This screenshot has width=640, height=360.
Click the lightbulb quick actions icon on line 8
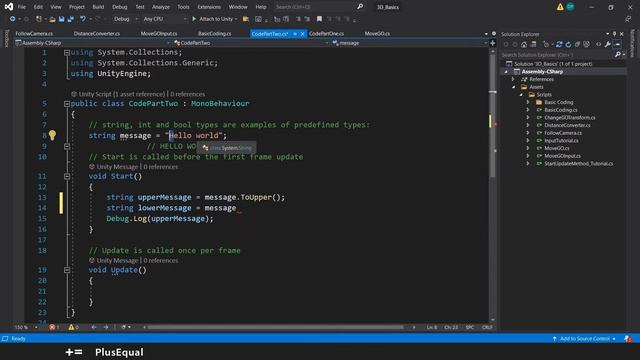[x=52, y=135]
